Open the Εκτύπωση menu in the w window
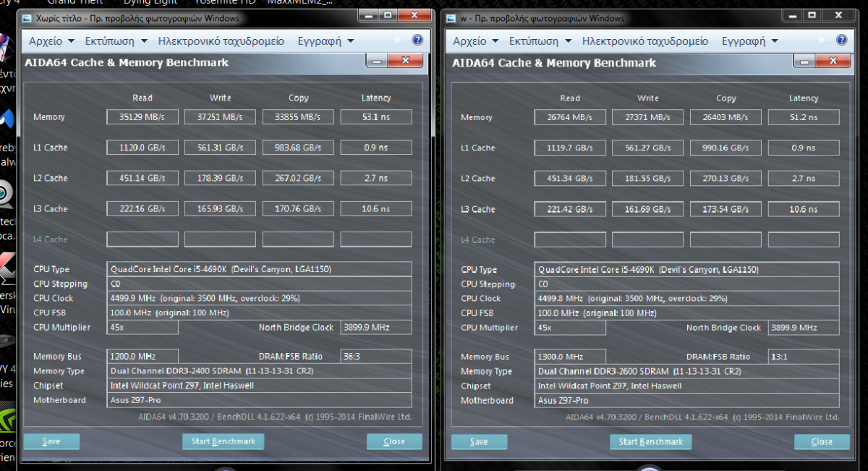The image size is (868, 471). point(540,41)
